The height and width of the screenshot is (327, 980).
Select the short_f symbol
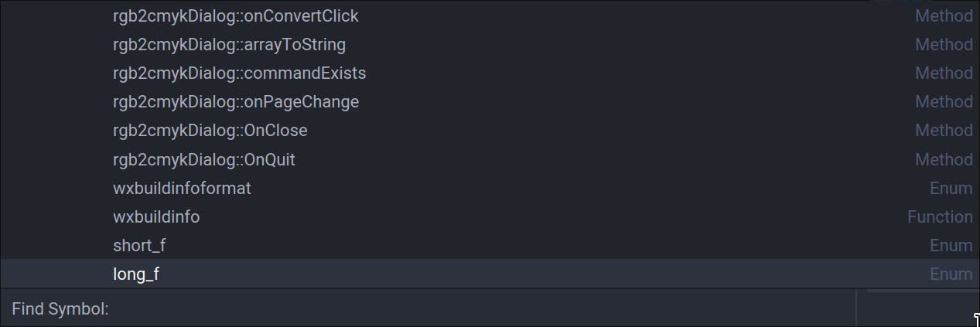coord(139,245)
